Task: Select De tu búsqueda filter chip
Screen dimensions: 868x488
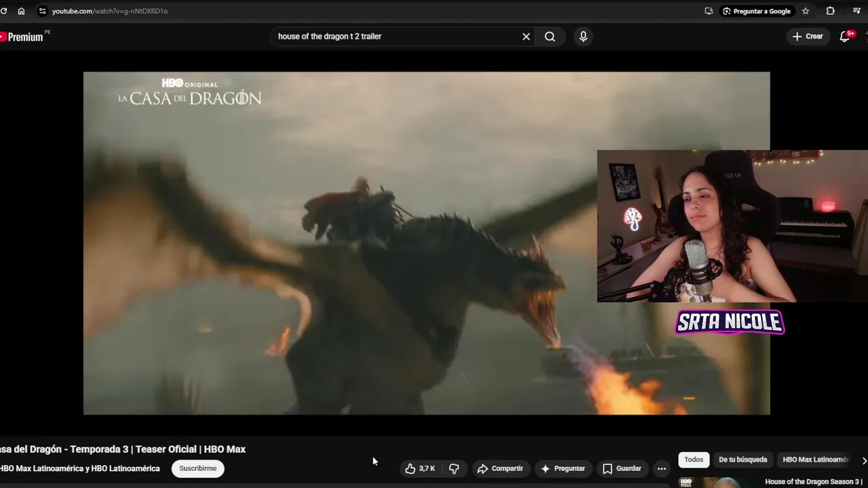Action: 743,460
